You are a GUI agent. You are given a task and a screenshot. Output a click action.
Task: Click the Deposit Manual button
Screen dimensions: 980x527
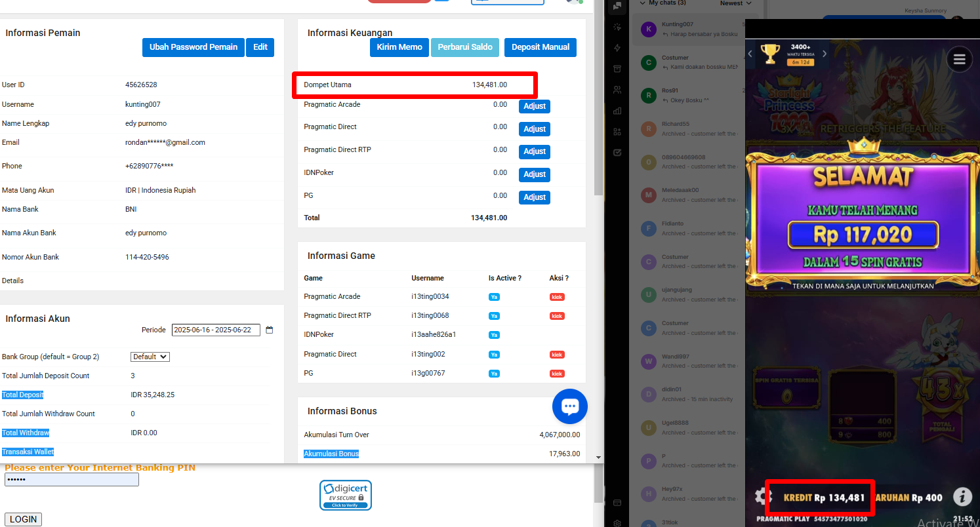541,47
